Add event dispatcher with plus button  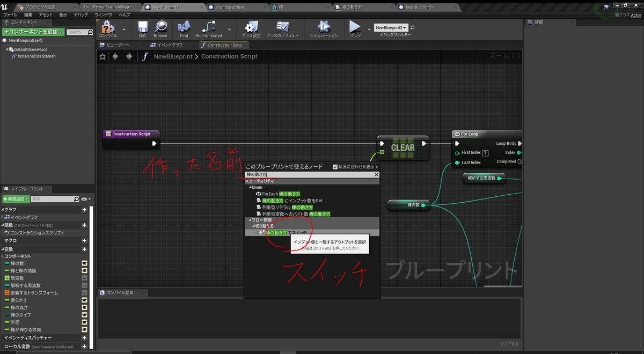[84, 338]
